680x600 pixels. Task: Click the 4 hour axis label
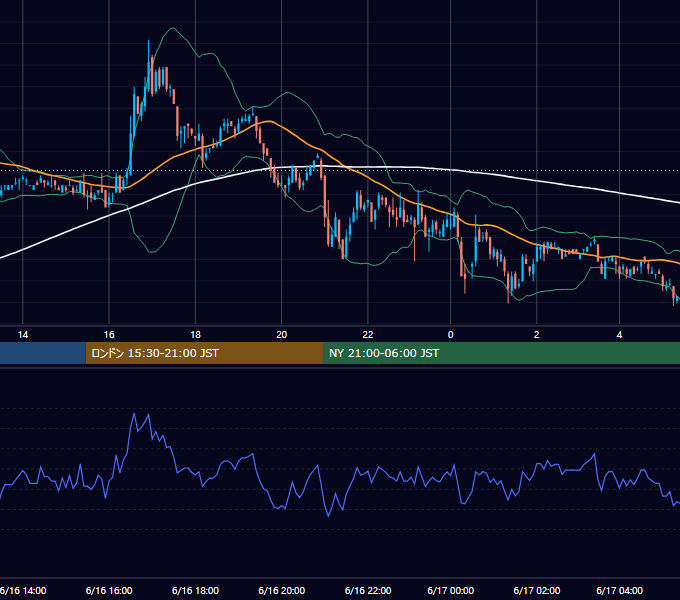point(620,335)
